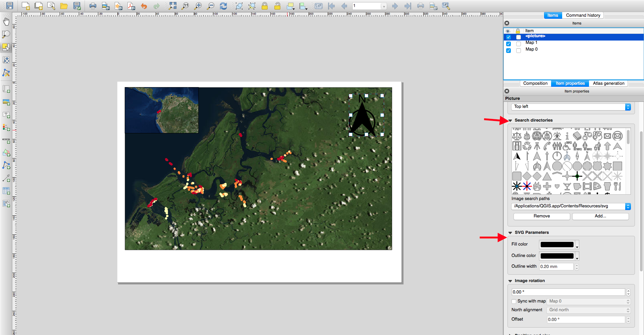
Task: Collapse the SVG Parameters section
Action: [510, 233]
